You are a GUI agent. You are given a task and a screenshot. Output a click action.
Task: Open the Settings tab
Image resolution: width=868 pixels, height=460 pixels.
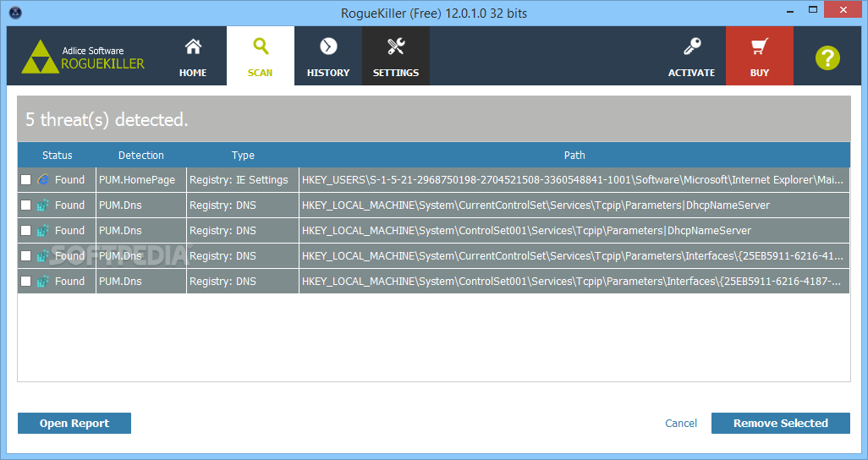tap(396, 56)
